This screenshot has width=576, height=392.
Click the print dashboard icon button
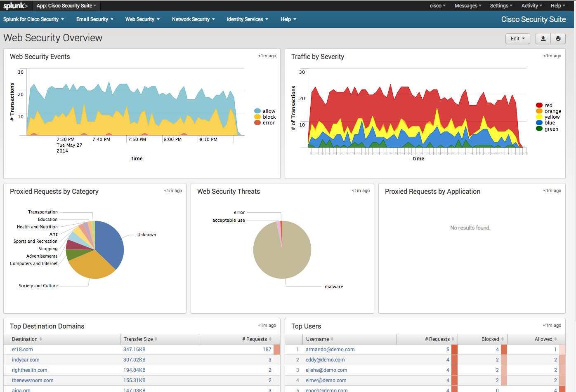(558, 38)
